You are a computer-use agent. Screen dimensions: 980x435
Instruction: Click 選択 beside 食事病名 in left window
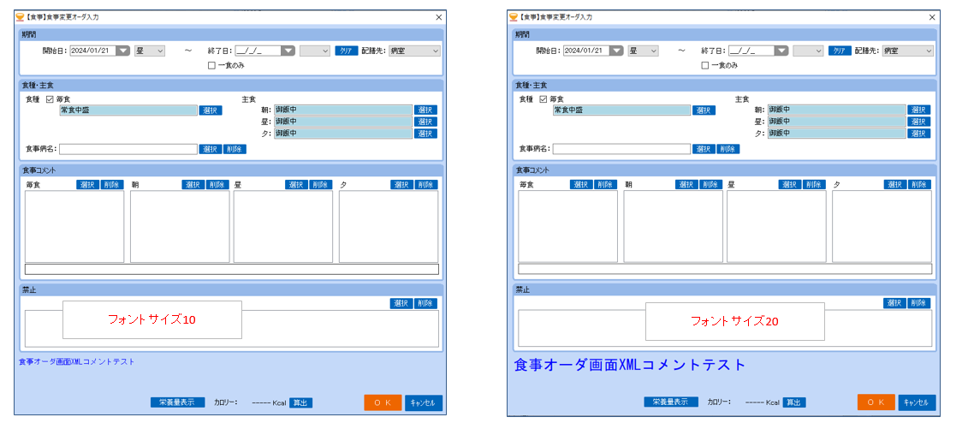click(x=211, y=149)
